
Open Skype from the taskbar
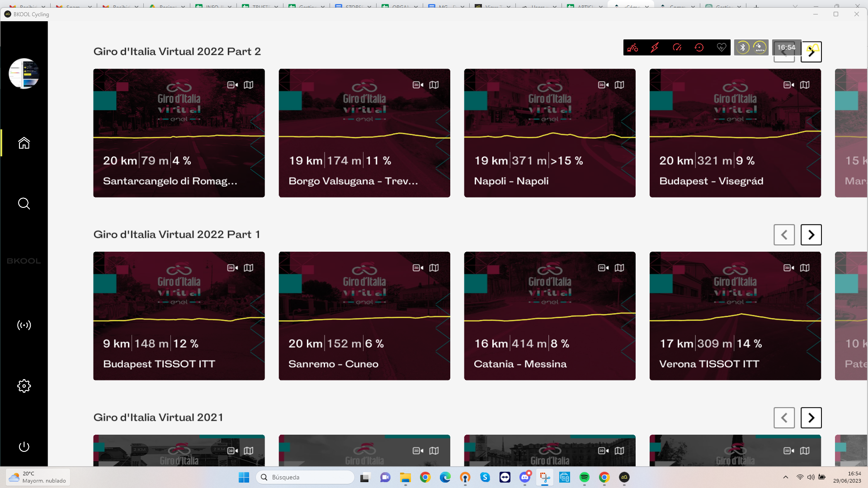tap(485, 477)
